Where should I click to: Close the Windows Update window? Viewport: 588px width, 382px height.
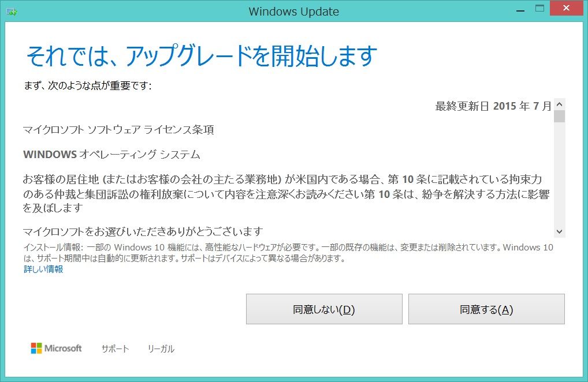coord(566,8)
